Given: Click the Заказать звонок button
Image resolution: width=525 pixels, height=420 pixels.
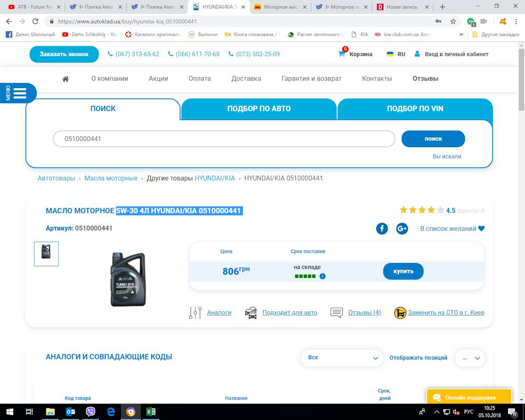Looking at the screenshot, I should (x=64, y=54).
